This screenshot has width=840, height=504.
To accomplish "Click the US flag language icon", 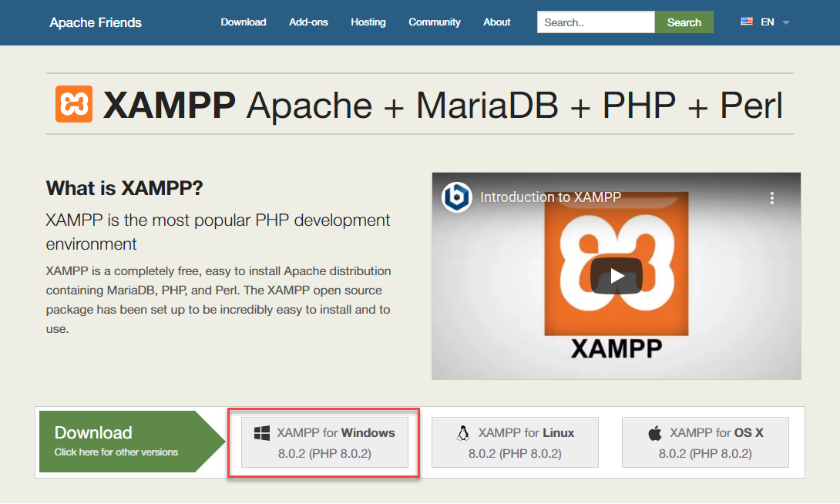I will [746, 22].
